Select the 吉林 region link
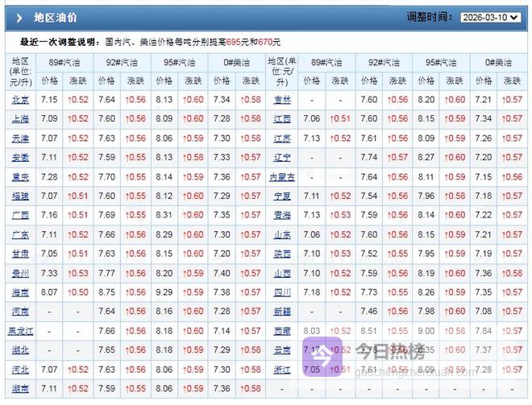 [282, 100]
